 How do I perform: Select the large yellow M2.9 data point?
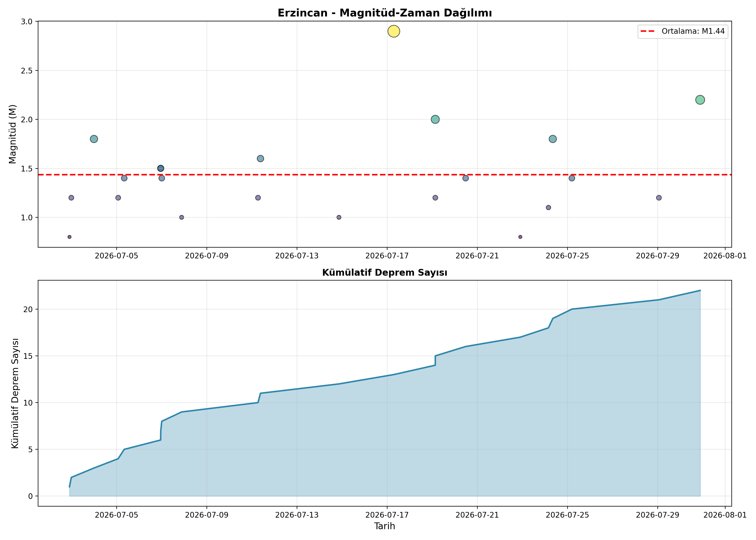click(x=394, y=31)
